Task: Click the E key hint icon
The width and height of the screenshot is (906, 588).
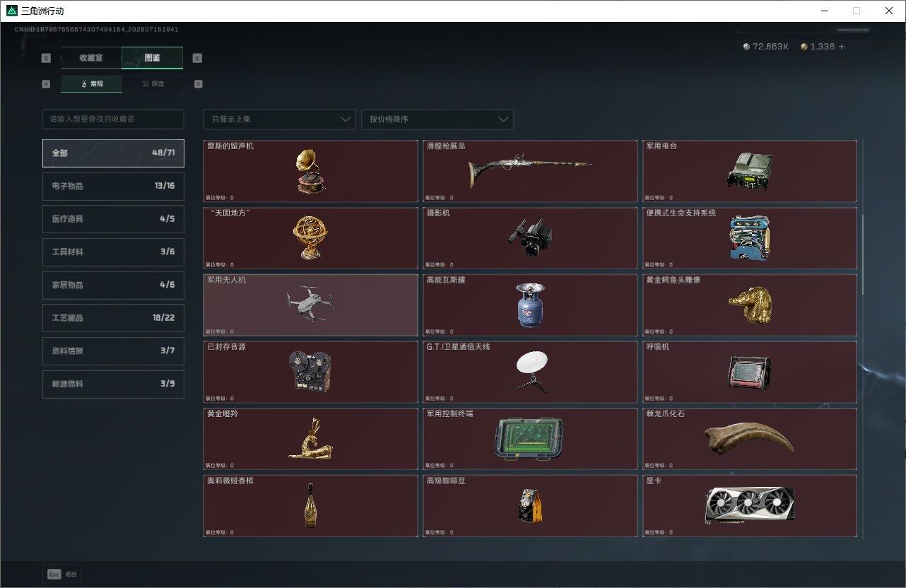Action: tap(197, 58)
